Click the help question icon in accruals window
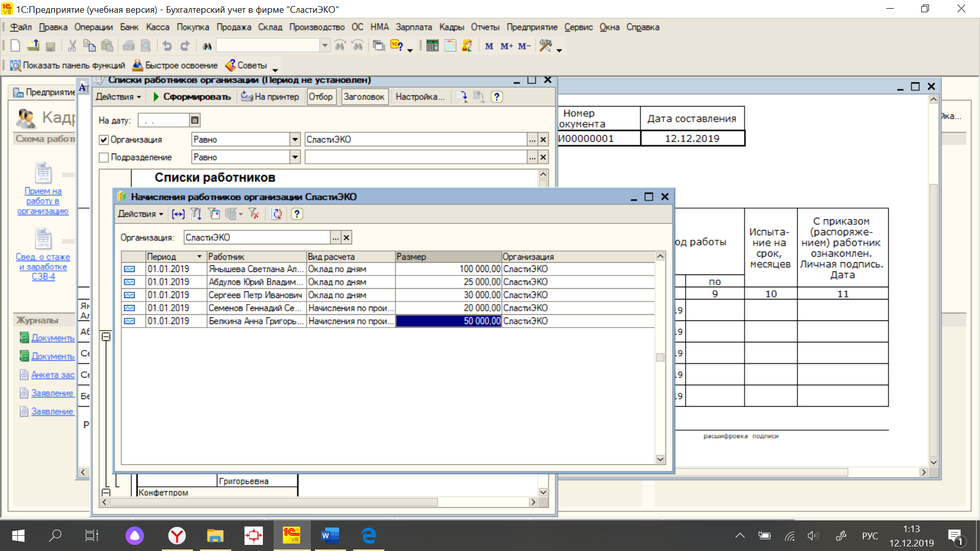 [x=297, y=214]
